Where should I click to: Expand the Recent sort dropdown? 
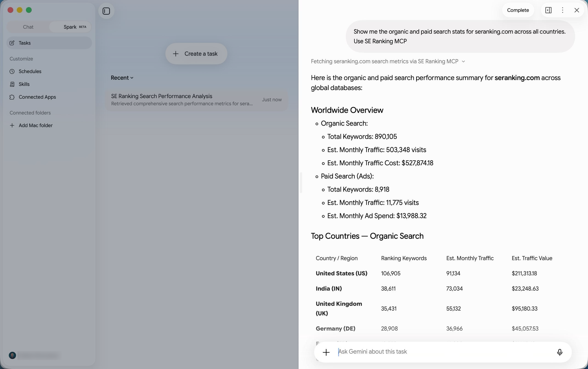(x=122, y=78)
